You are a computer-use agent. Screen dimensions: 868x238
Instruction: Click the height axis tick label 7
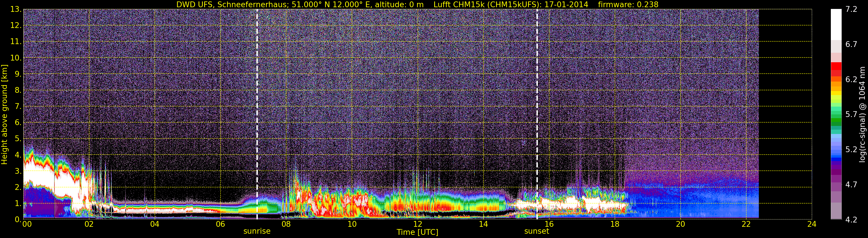point(18,107)
